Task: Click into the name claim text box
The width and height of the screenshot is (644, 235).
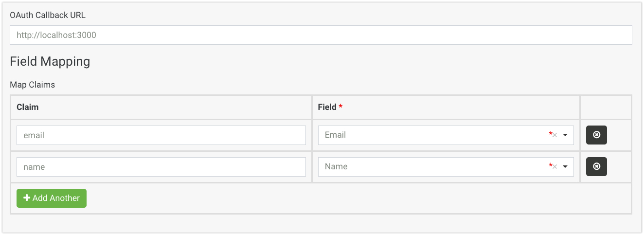Action: point(161,167)
